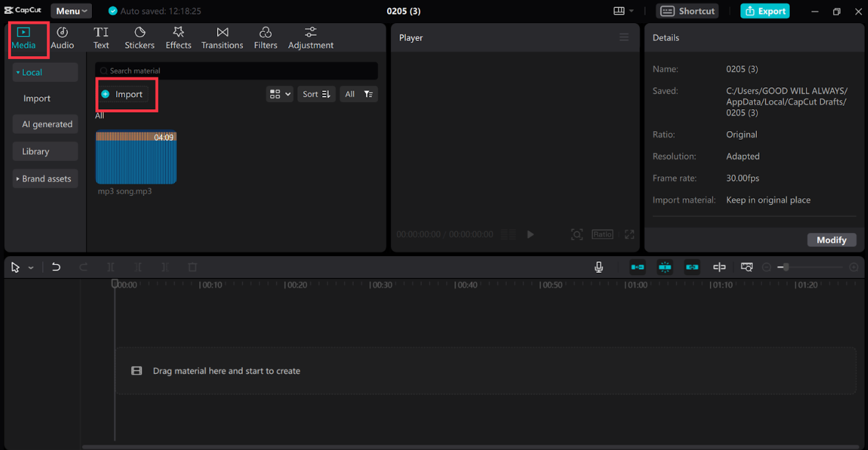868x450 pixels.
Task: Toggle the main track magnet
Action: point(638,267)
